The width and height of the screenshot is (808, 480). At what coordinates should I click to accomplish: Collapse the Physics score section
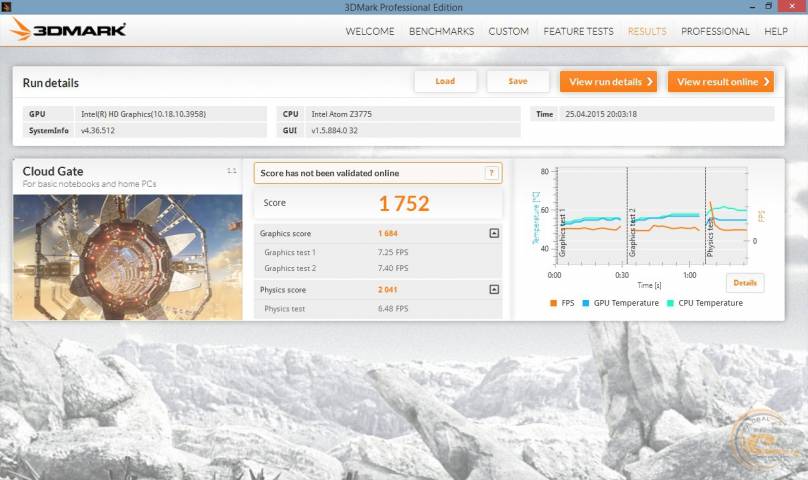(494, 290)
